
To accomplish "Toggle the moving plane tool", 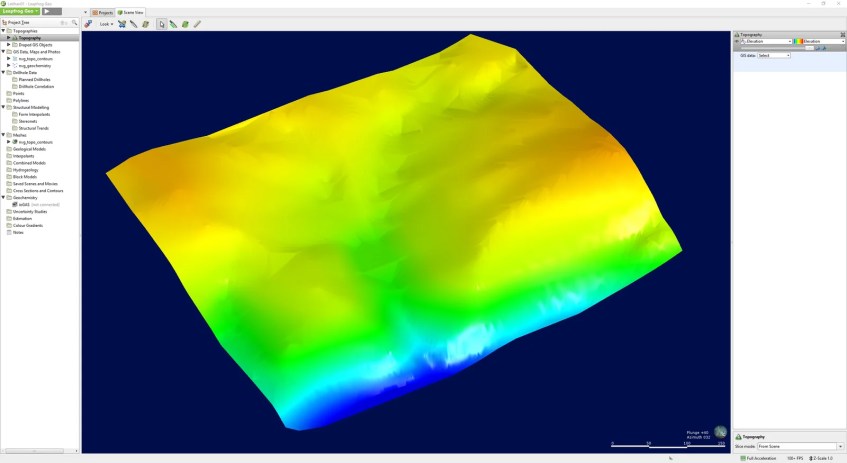I will pos(145,24).
